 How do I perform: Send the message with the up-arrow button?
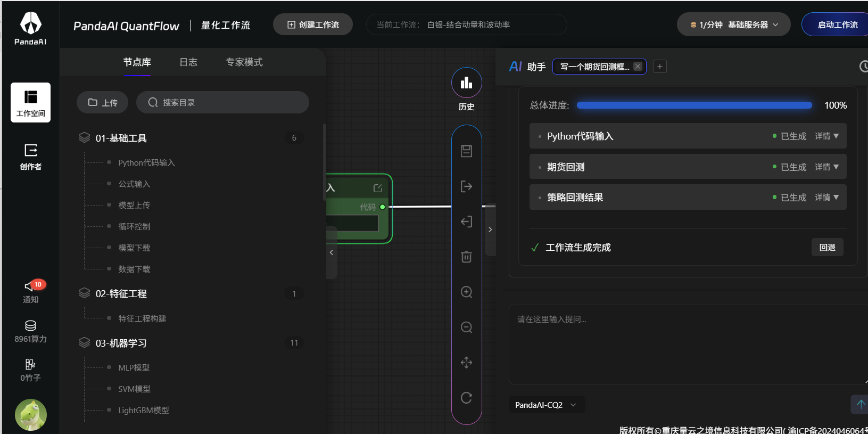coord(860,404)
